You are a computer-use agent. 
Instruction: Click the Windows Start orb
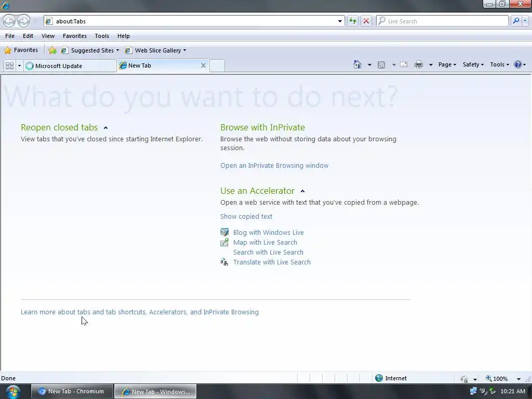pos(12,391)
